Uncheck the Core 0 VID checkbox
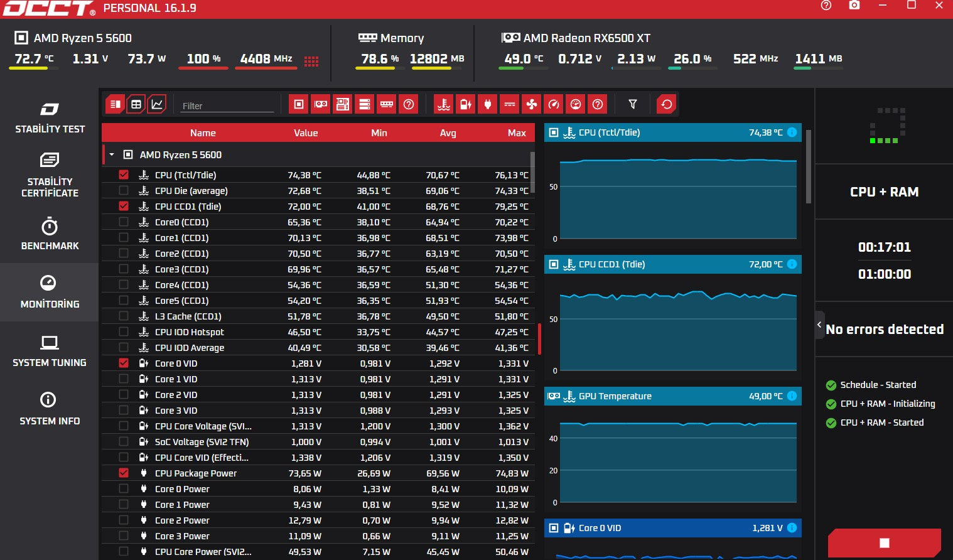This screenshot has height=560, width=953. coord(124,363)
